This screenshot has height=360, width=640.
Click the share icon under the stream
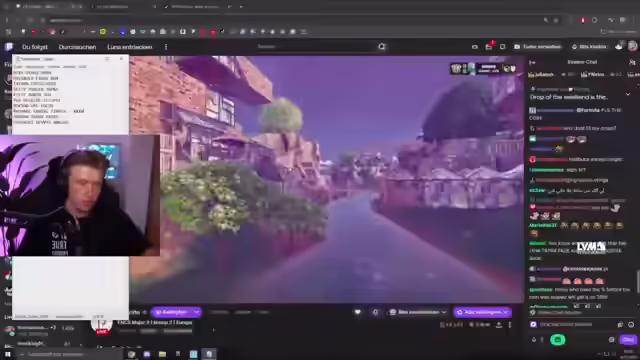499,325
